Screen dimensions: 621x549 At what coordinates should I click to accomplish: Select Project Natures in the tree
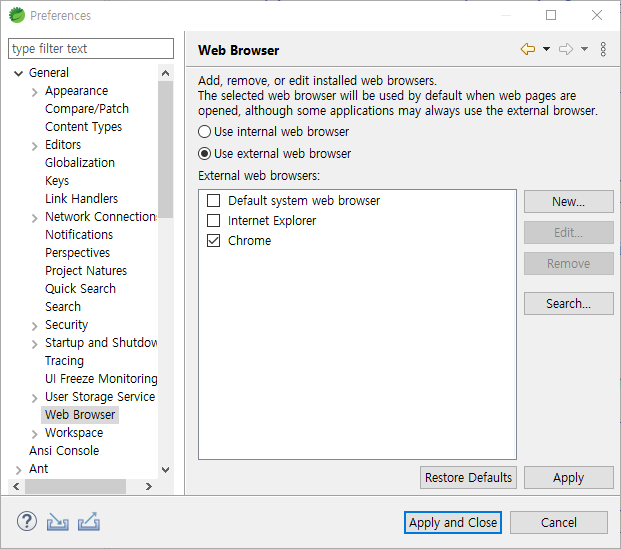(86, 271)
